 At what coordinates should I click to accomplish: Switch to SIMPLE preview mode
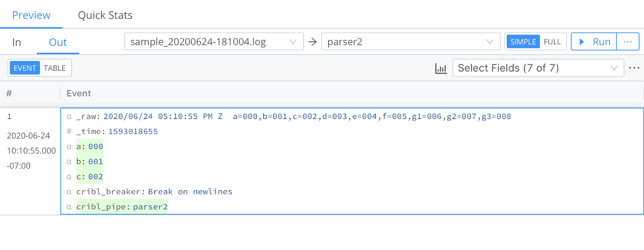[x=523, y=42]
